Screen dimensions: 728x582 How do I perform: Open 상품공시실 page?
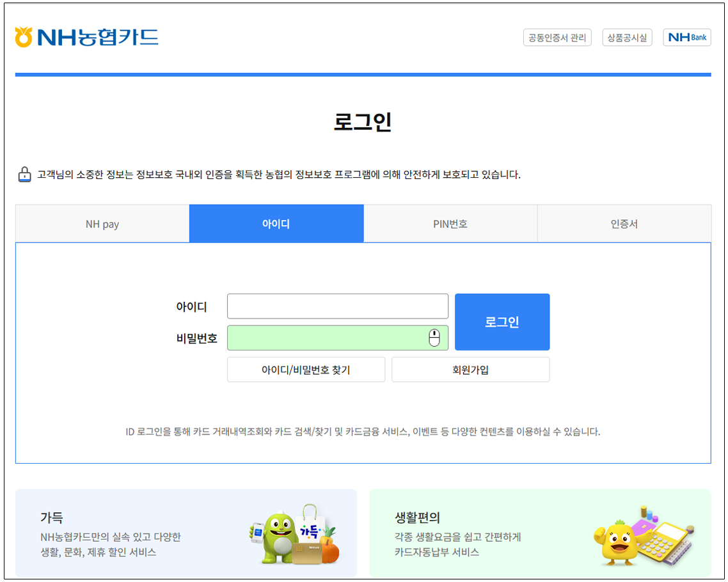[x=627, y=38]
